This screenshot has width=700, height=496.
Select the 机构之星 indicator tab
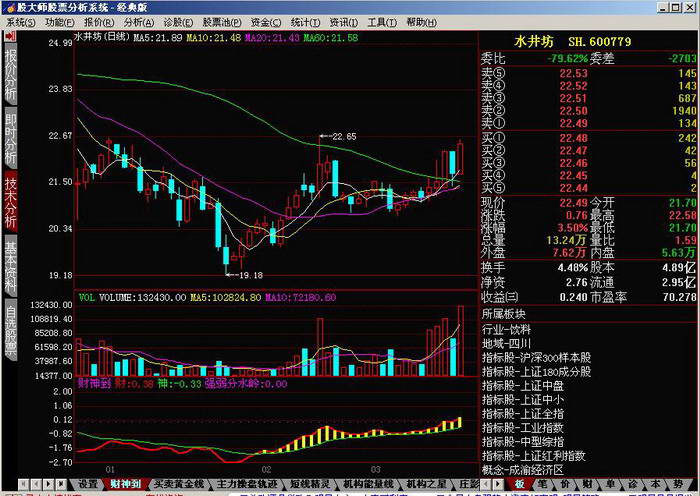[x=426, y=483]
